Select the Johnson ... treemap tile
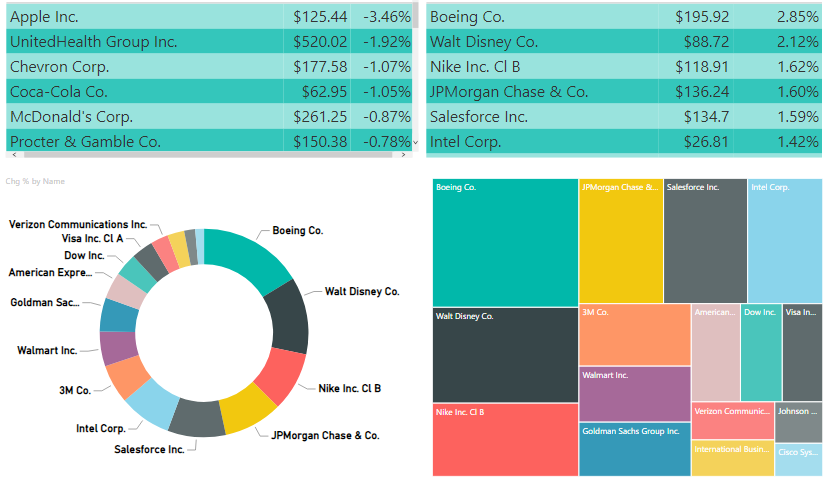 pos(799,422)
